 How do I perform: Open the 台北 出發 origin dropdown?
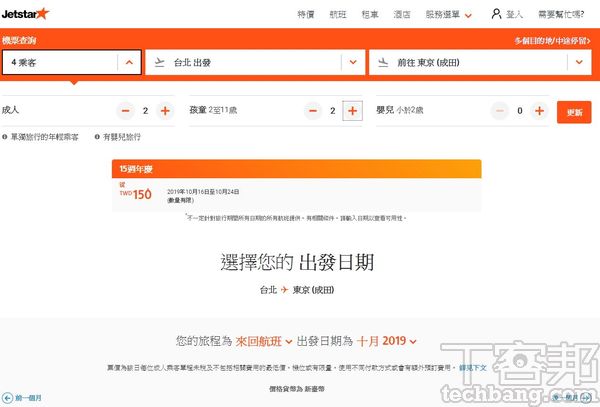[255, 62]
